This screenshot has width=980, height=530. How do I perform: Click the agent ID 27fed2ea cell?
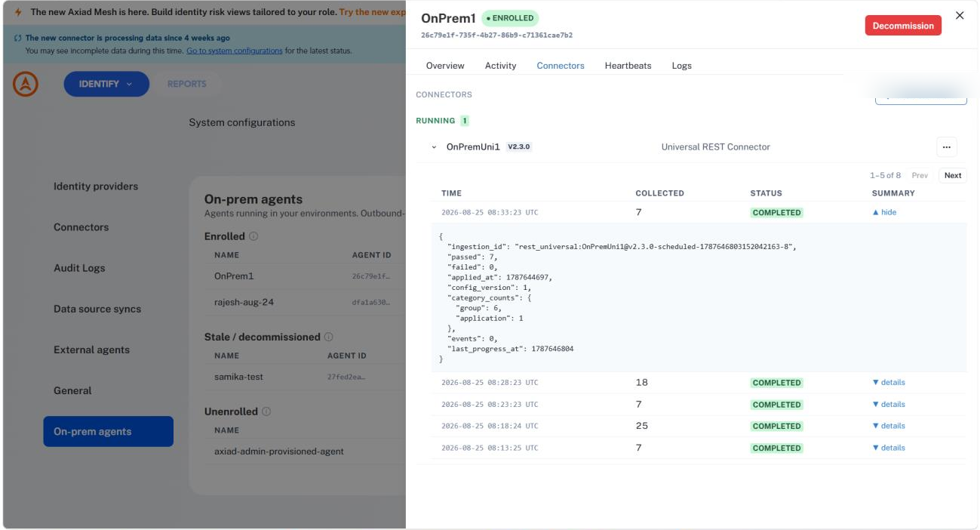pyautogui.click(x=346, y=377)
